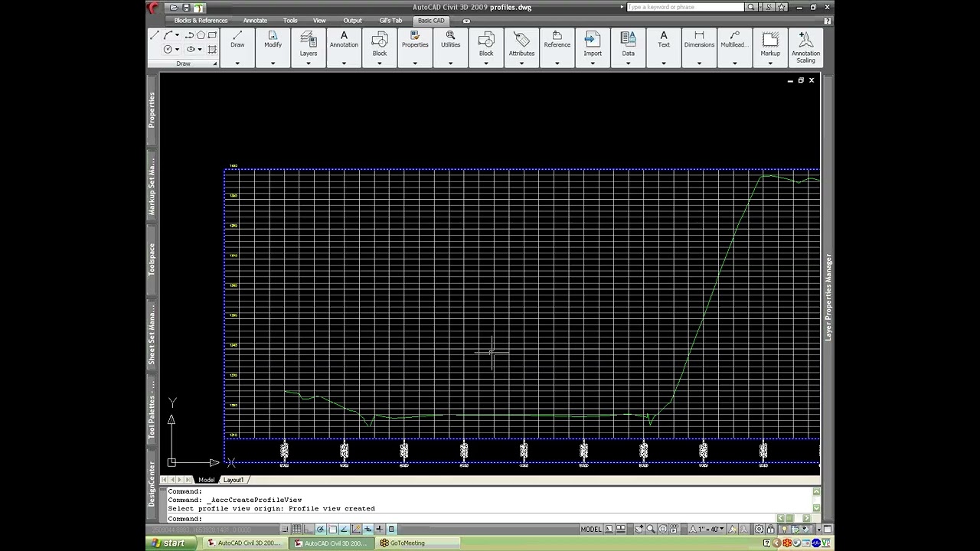Switch to Blocks & References ribbon tab

pos(201,21)
